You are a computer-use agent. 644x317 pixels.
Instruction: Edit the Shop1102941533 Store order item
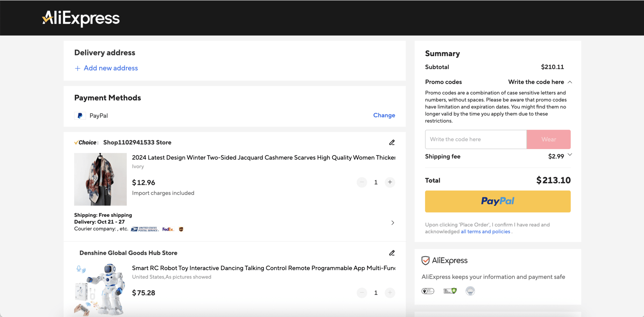point(392,143)
